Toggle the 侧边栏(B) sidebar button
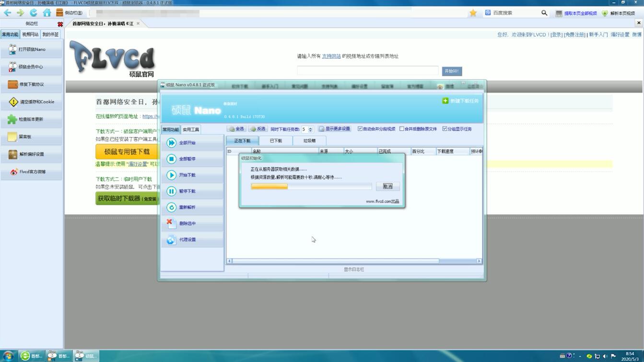The image size is (644, 362). pos(69,13)
